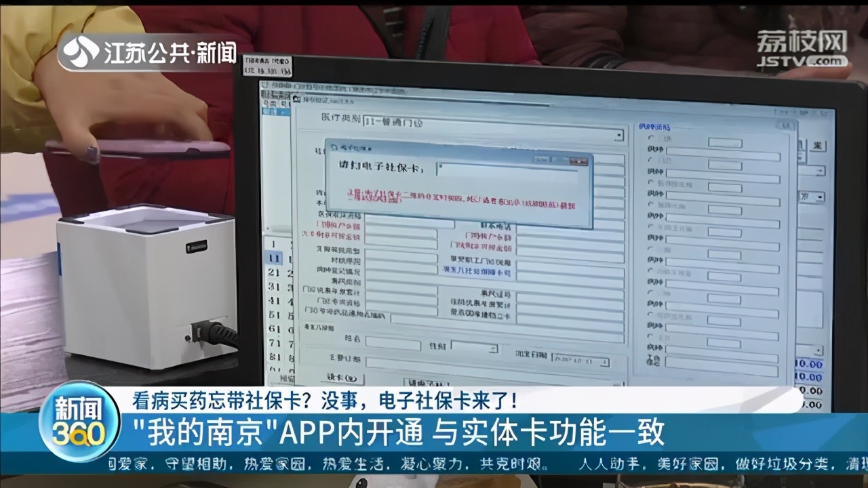Select row 21 in the left list

[274, 272]
